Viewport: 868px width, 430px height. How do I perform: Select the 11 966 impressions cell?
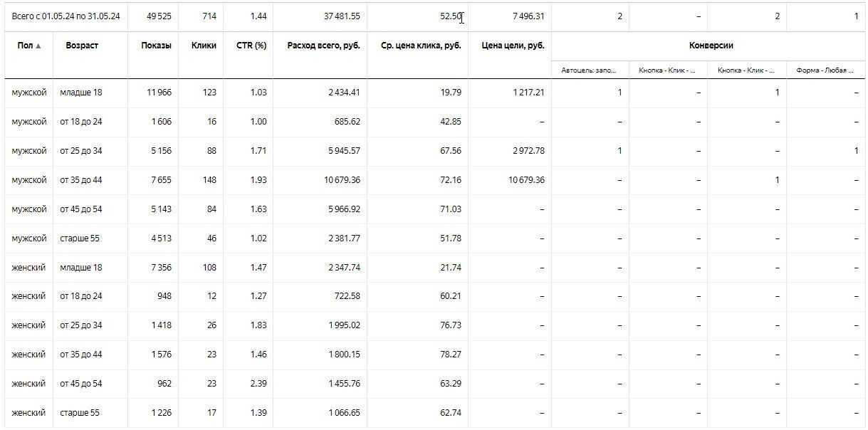pos(157,93)
